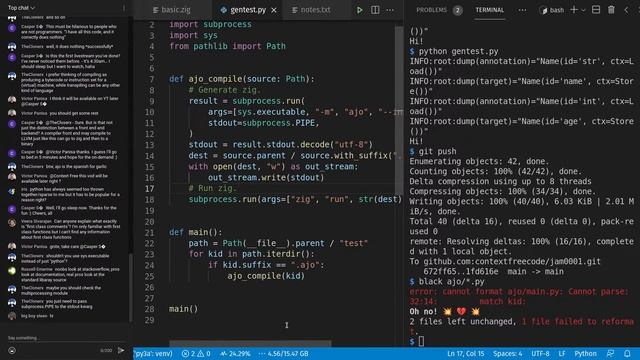Open the Top chat dropdown
This screenshot has height=360, width=640.
pyautogui.click(x=21, y=8)
